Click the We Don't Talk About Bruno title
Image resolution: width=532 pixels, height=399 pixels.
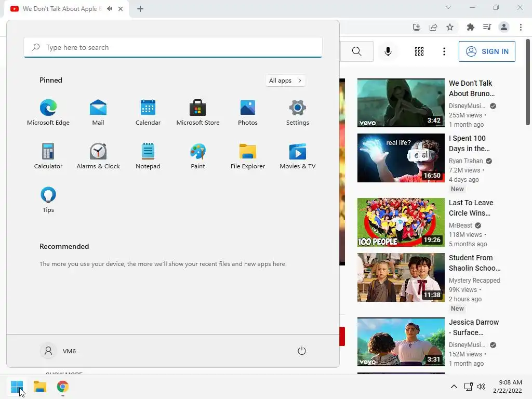[x=472, y=88]
